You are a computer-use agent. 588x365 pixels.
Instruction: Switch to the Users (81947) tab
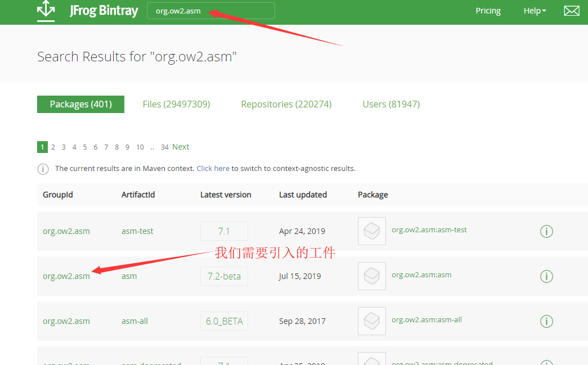[x=391, y=104]
